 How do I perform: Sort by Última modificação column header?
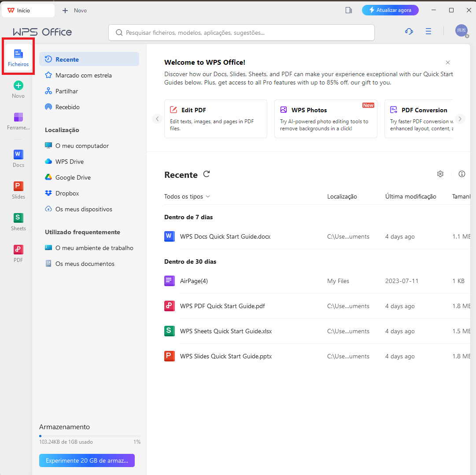point(411,196)
